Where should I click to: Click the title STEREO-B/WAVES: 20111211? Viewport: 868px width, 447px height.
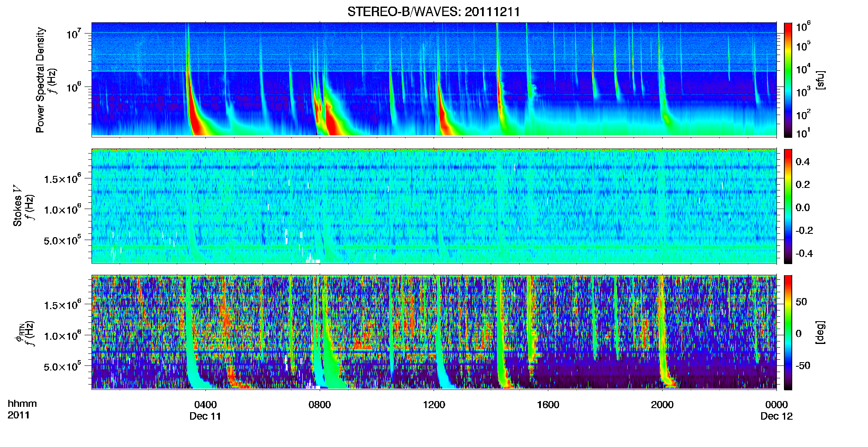pyautogui.click(x=434, y=12)
